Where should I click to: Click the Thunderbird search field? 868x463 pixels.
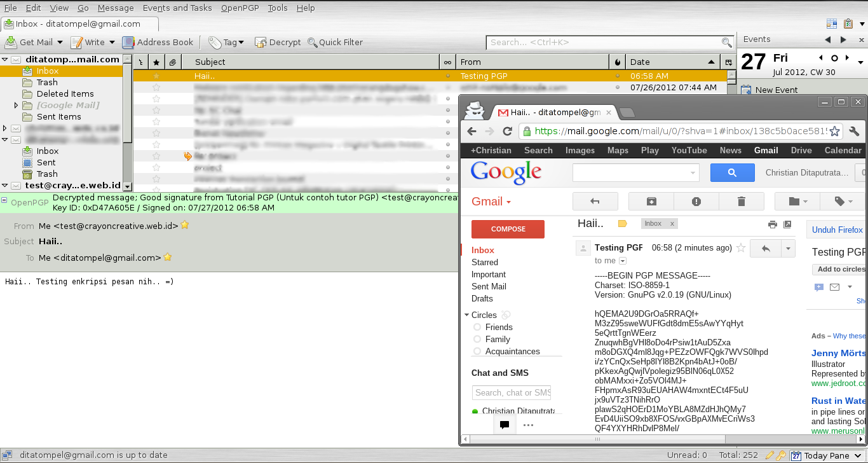click(610, 43)
